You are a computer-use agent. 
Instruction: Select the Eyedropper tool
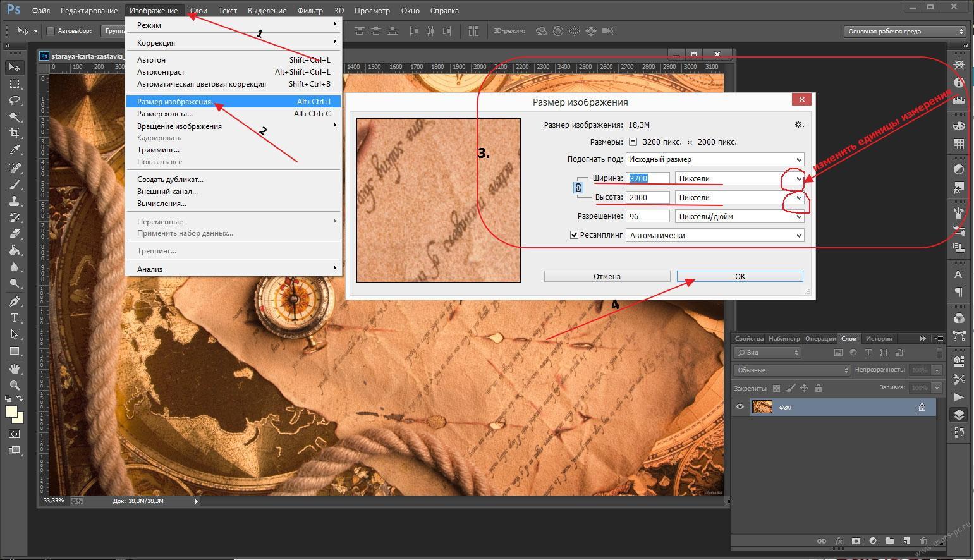click(x=15, y=150)
